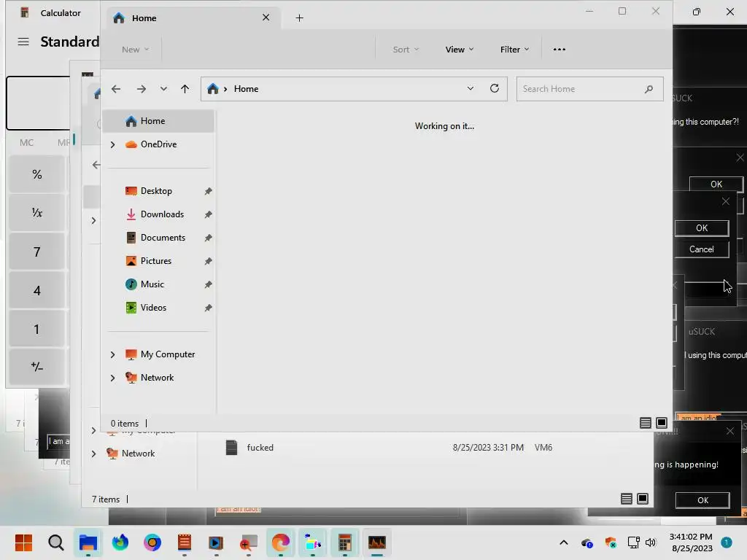Click the pin icon beside Desktop
Image resolution: width=747 pixels, height=560 pixels.
pyautogui.click(x=208, y=191)
